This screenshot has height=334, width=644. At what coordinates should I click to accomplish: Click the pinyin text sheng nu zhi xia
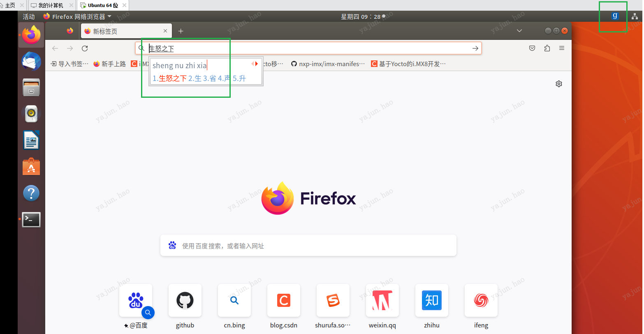point(179,65)
